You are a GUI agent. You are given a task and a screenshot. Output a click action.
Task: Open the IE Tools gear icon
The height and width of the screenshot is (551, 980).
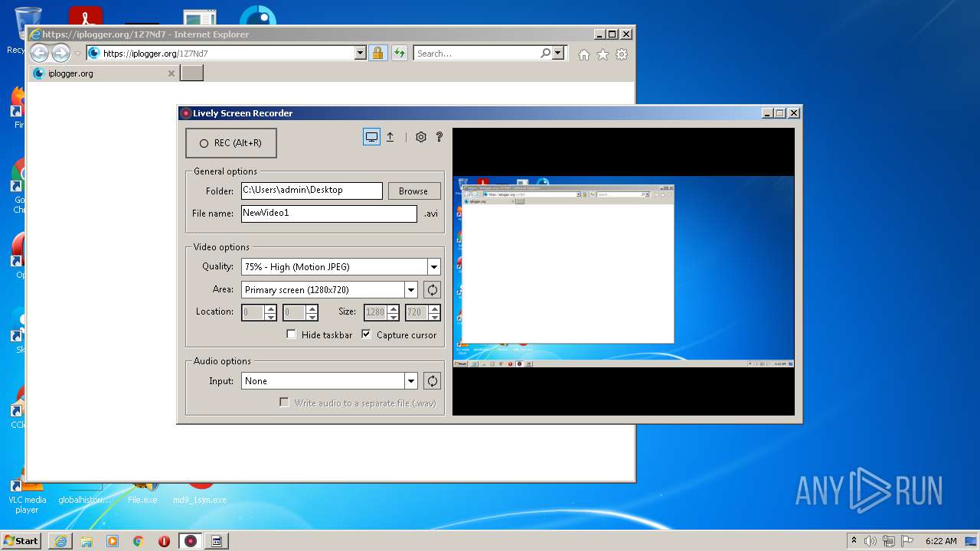click(622, 54)
